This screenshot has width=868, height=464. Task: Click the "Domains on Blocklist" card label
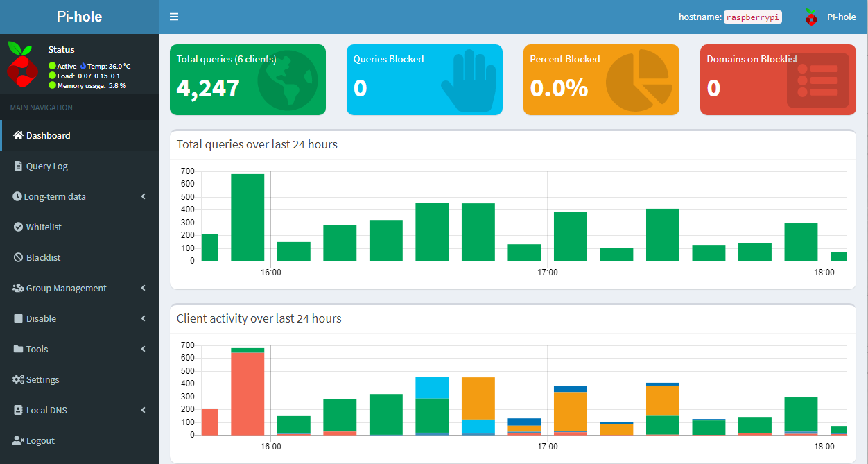pos(752,59)
